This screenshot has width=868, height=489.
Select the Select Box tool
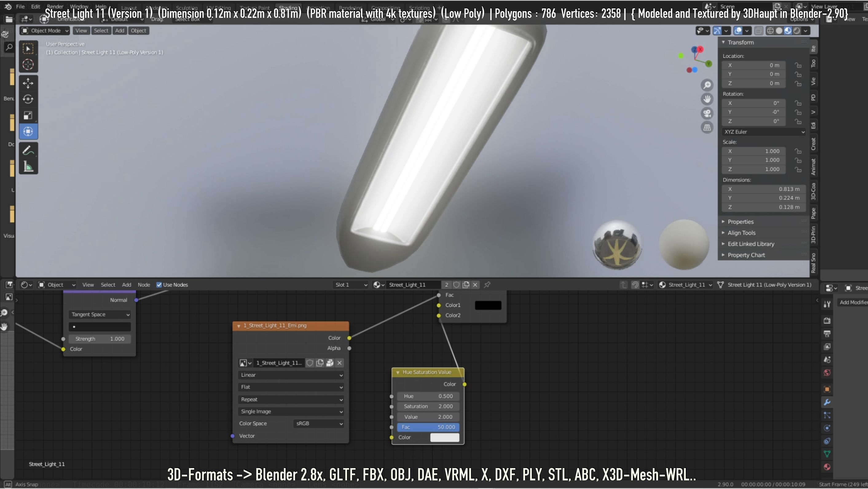(28, 48)
